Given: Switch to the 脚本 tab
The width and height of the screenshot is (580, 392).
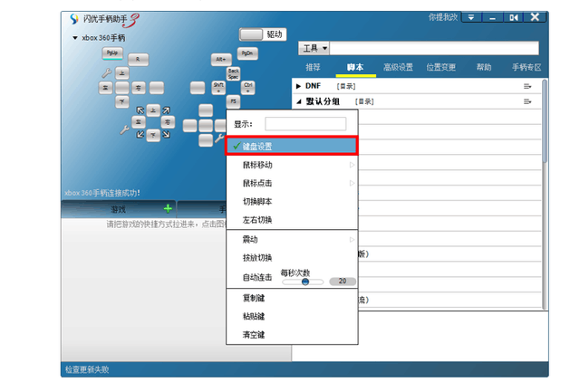Looking at the screenshot, I should (355, 67).
